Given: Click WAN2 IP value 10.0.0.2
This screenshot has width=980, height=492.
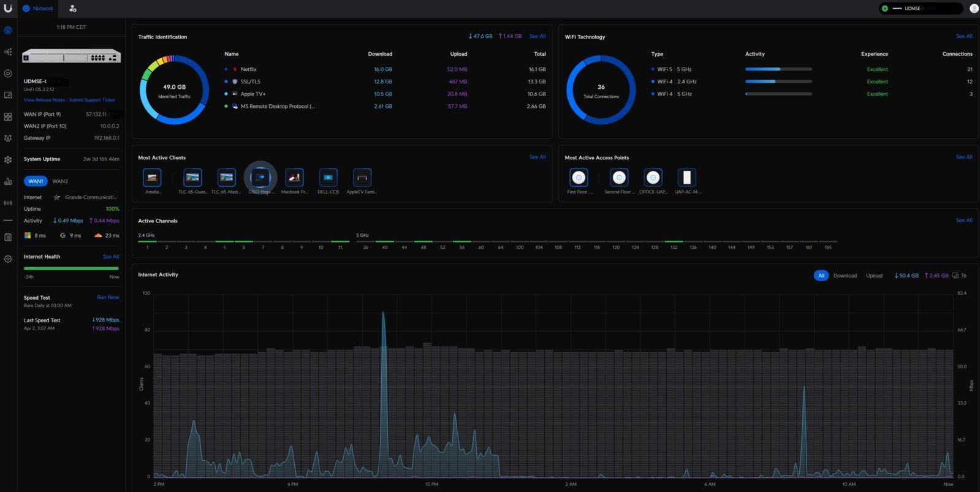Looking at the screenshot, I should coord(110,126).
